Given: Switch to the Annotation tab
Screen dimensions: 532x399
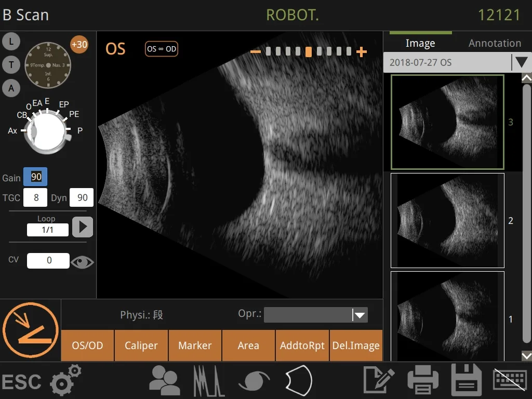Looking at the screenshot, I should [x=494, y=44].
